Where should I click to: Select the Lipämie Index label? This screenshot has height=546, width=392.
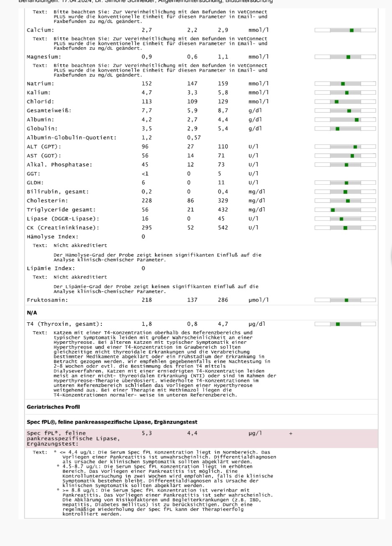click(51, 268)
